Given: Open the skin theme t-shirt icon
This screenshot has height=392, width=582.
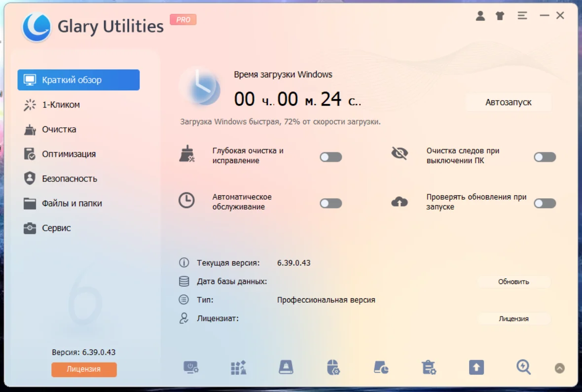Looking at the screenshot, I should click(500, 16).
